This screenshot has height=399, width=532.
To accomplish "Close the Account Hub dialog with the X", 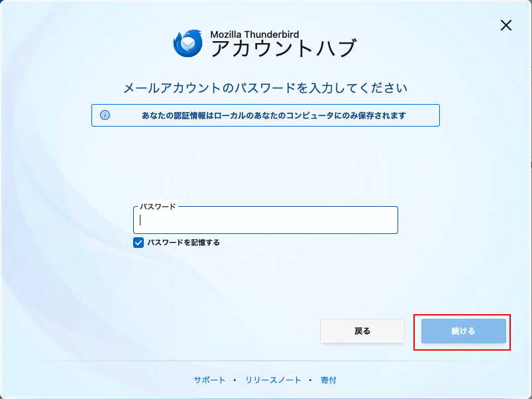I will click(506, 25).
